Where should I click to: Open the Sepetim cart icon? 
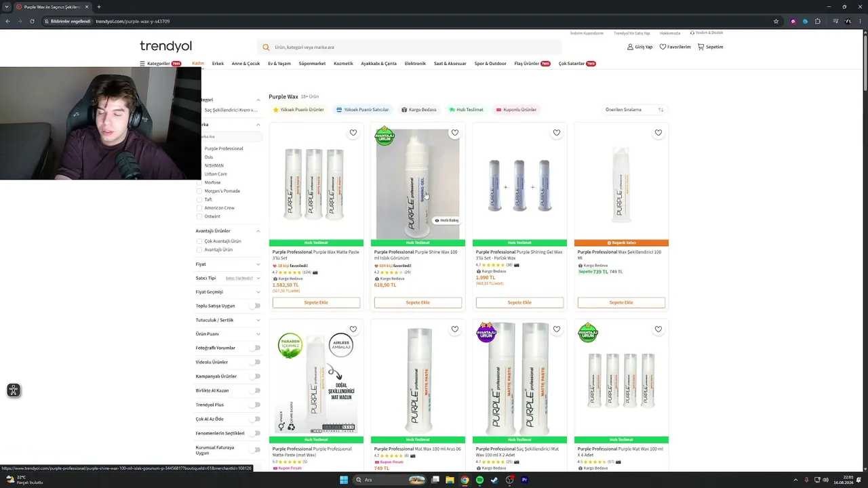click(701, 47)
